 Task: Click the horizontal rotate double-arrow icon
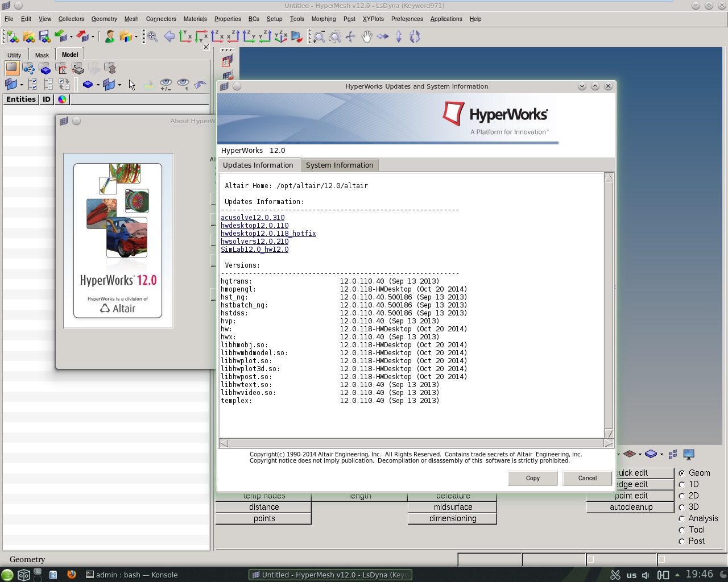pyautogui.click(x=383, y=37)
